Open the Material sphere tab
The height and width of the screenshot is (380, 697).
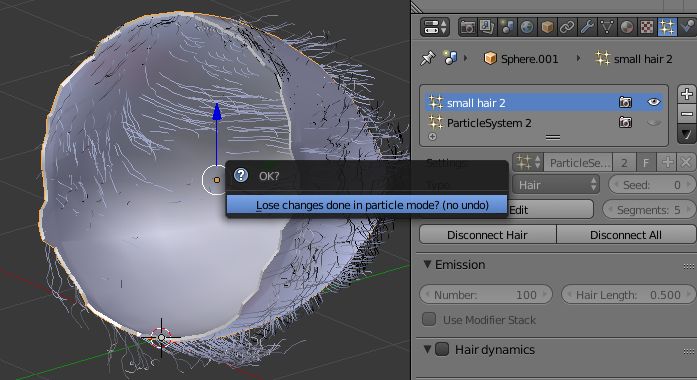pyautogui.click(x=627, y=27)
